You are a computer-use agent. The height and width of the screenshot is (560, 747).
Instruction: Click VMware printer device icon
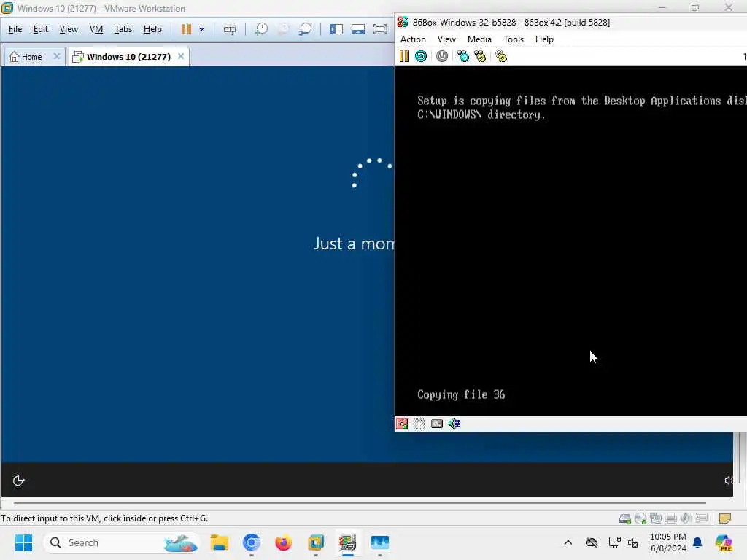click(671, 518)
